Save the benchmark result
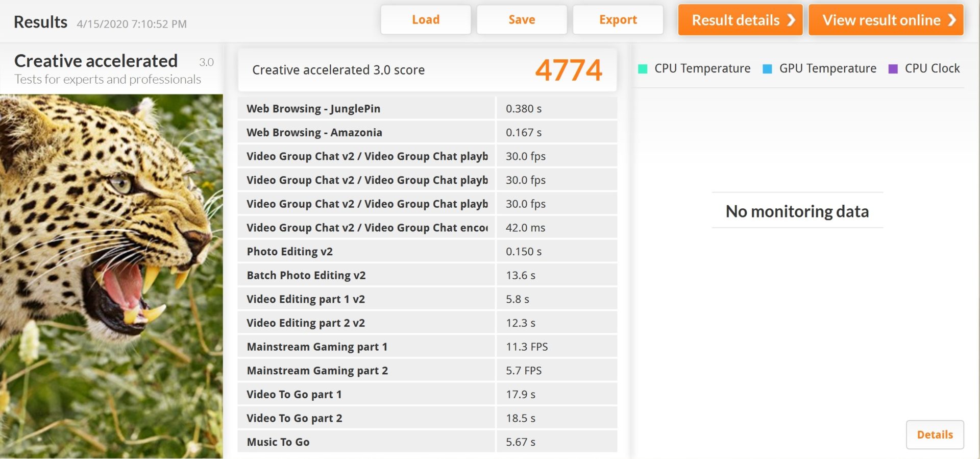Screen dimensions: 980x459 pos(521,20)
